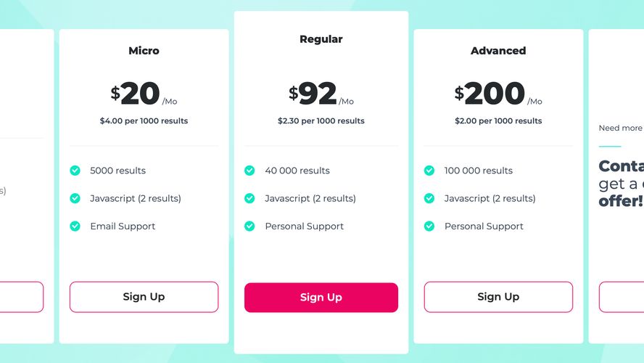Click the Advanced plan heading
Image resolution: width=644 pixels, height=363 pixels.
point(498,51)
